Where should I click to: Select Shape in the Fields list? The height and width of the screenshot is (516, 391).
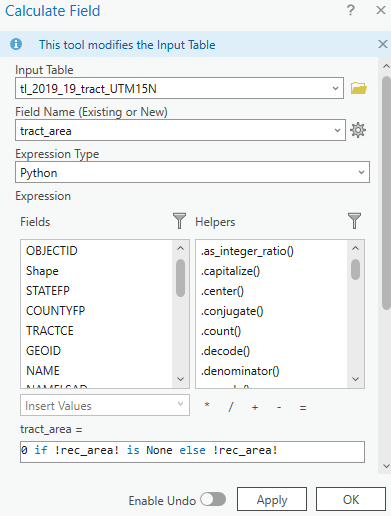[x=42, y=271]
